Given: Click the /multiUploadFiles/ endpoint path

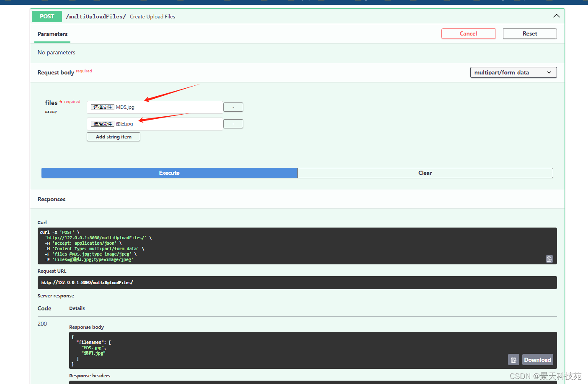Looking at the screenshot, I should click(x=96, y=16).
